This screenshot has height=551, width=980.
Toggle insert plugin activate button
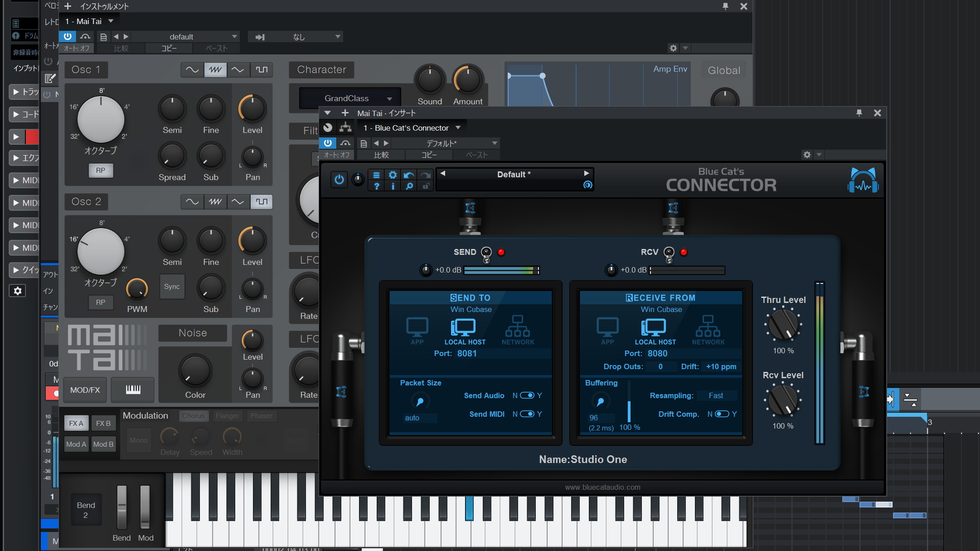[328, 143]
